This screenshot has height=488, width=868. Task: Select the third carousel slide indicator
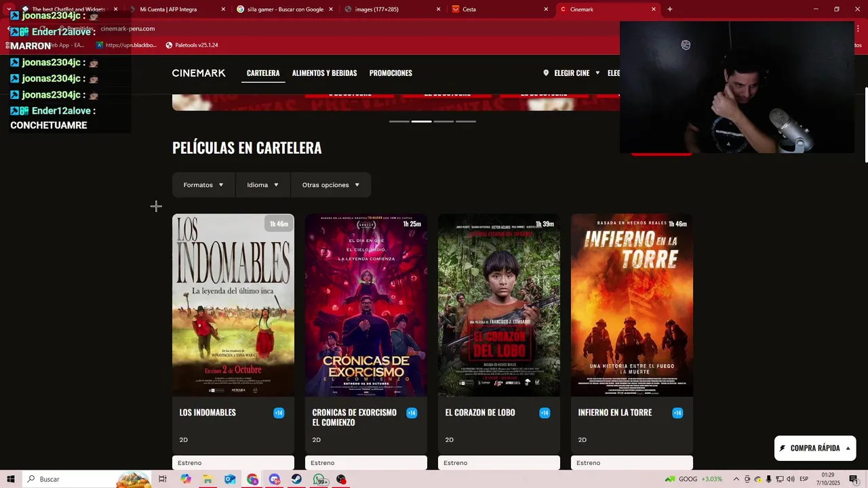(x=443, y=121)
